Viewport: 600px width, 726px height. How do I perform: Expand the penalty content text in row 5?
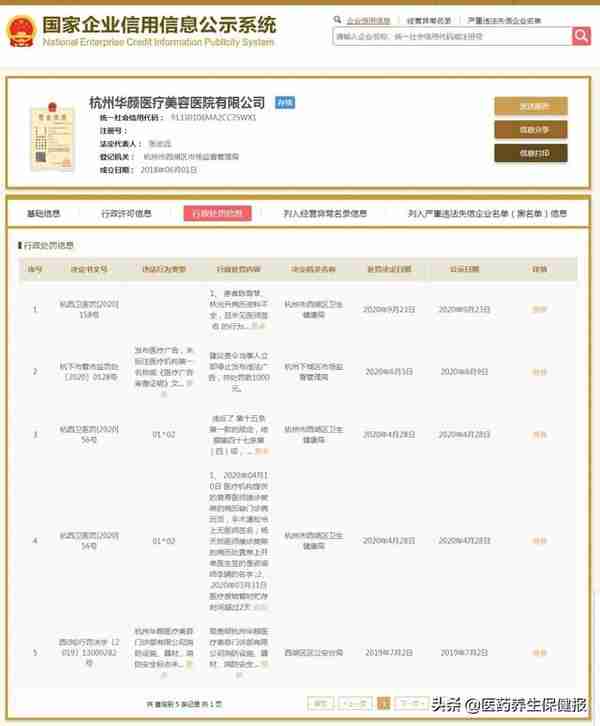pos(264,664)
